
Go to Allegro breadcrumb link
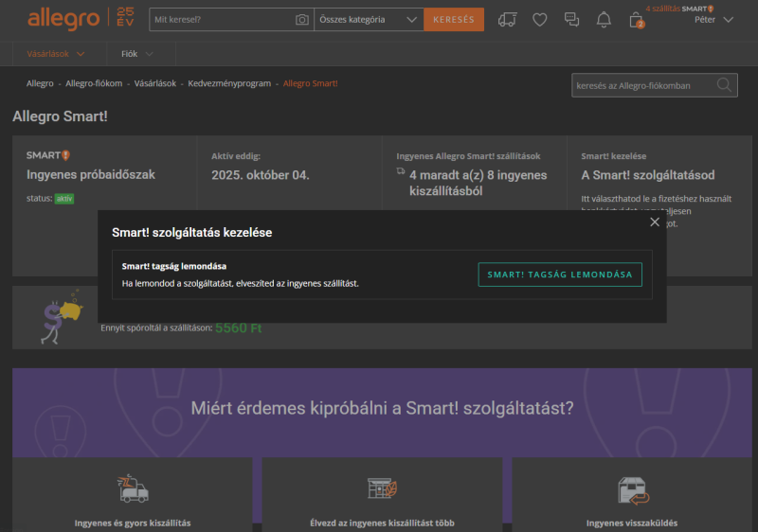point(40,83)
